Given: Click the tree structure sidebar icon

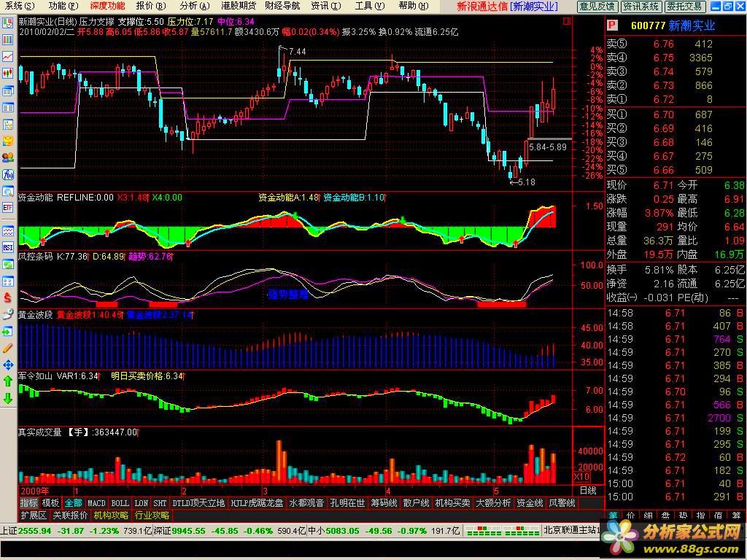Looking at the screenshot, I should tap(7, 124).
